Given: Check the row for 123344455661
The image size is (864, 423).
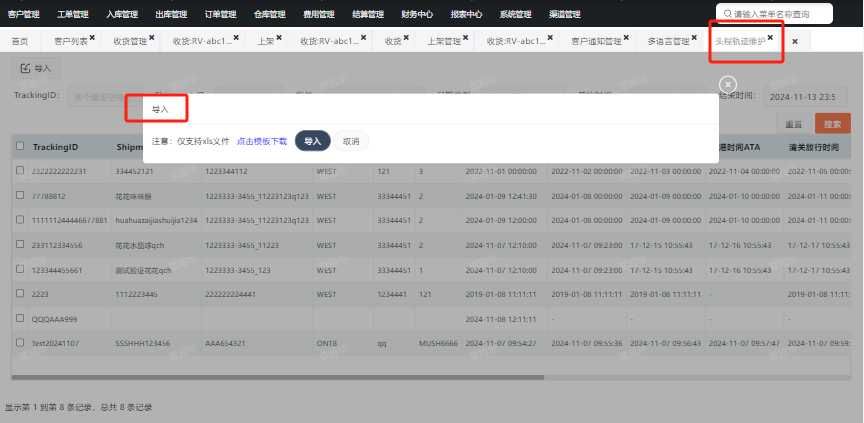Looking at the screenshot, I should coord(20,269).
